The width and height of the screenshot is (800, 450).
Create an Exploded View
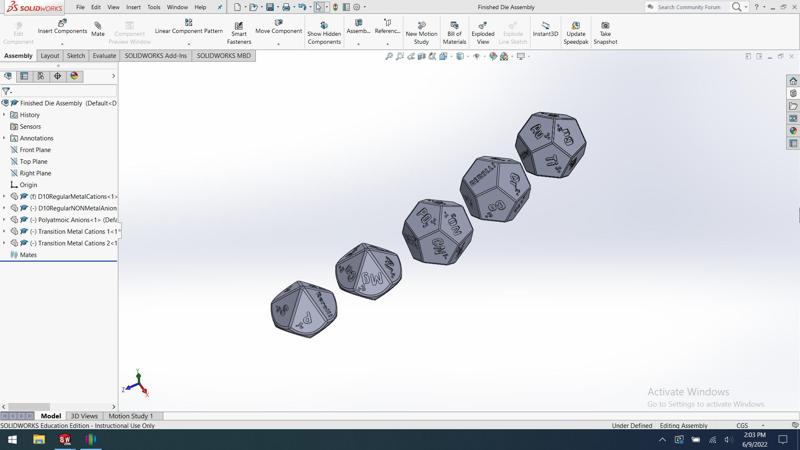pos(483,33)
